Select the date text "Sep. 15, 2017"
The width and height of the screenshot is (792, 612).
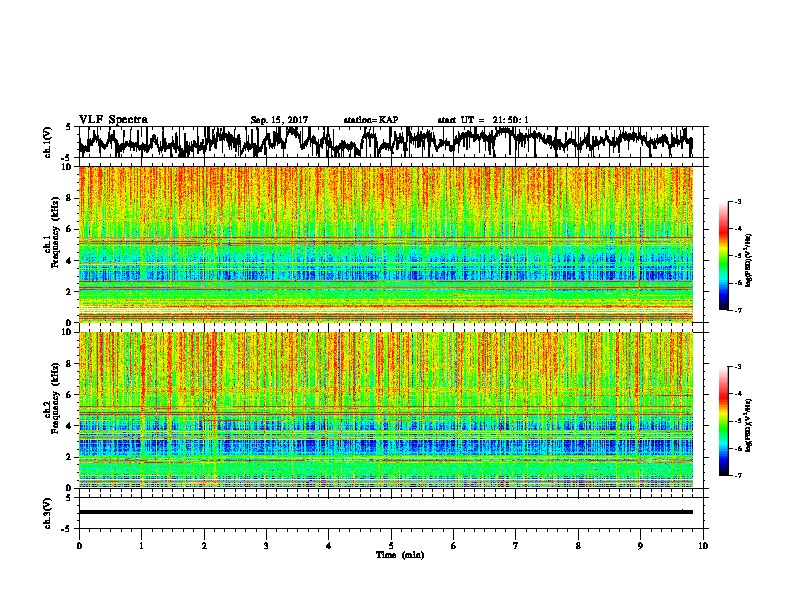pyautogui.click(x=279, y=120)
